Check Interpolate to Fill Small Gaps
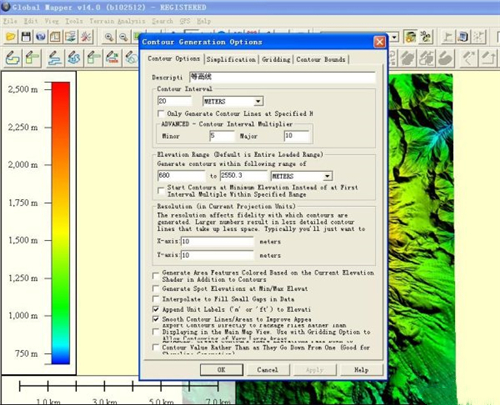This screenshot has height=405, width=500. [156, 299]
